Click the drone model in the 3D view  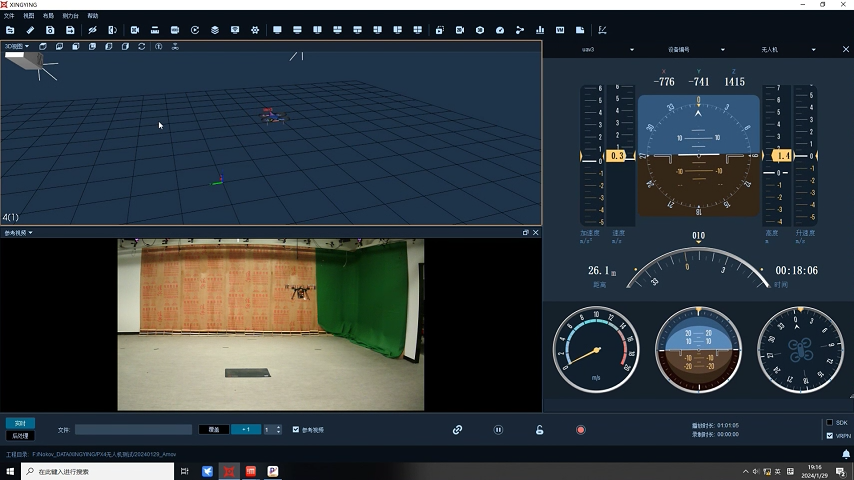click(273, 116)
